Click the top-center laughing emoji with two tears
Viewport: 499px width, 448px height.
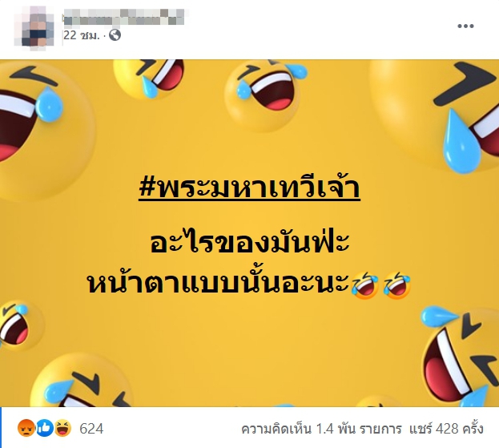tap(264, 95)
